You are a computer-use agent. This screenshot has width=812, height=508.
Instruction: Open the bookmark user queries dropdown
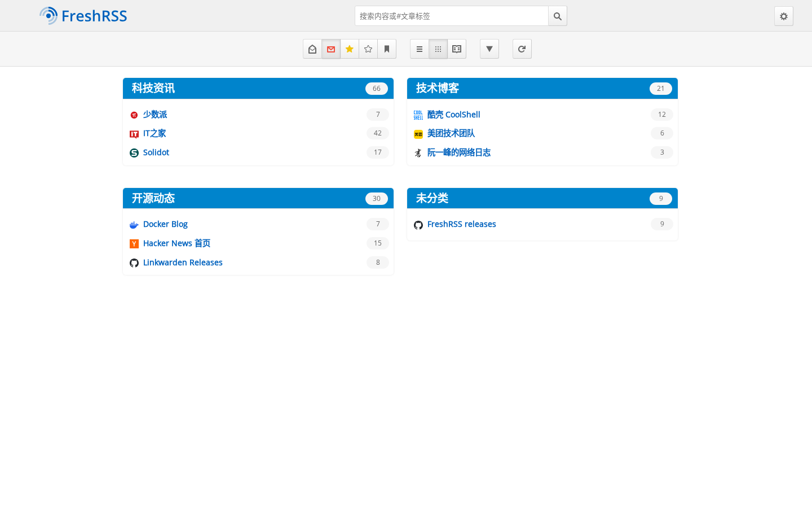click(387, 49)
